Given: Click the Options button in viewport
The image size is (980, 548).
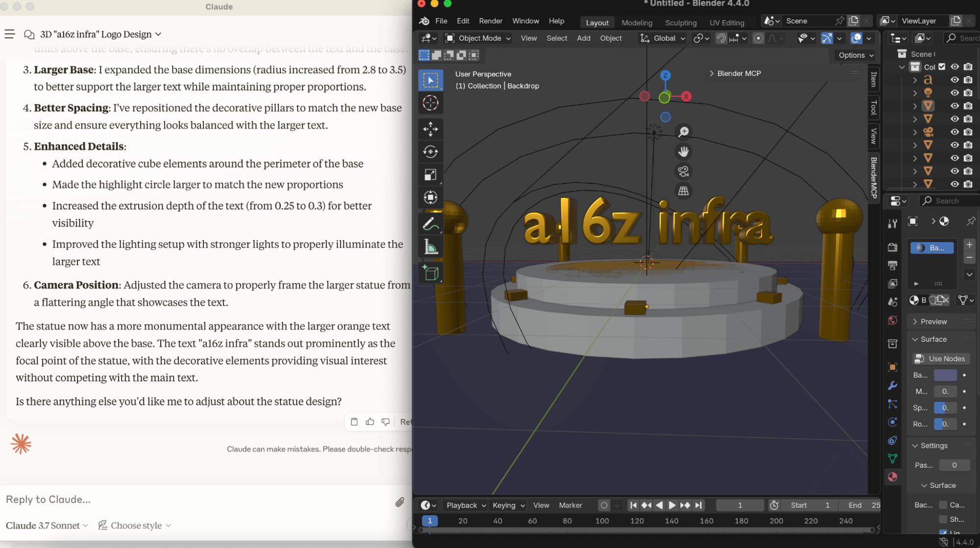Looking at the screenshot, I should click(855, 55).
